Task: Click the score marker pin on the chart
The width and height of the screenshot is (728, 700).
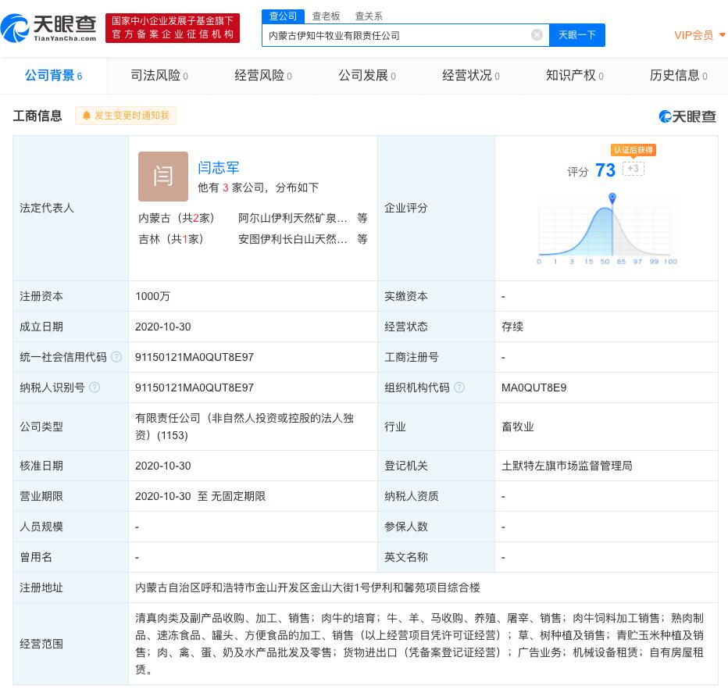Action: [612, 198]
